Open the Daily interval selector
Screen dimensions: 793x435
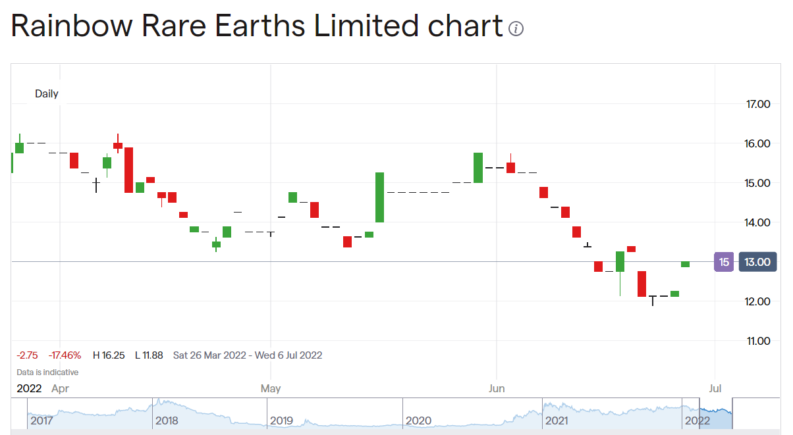(x=47, y=94)
